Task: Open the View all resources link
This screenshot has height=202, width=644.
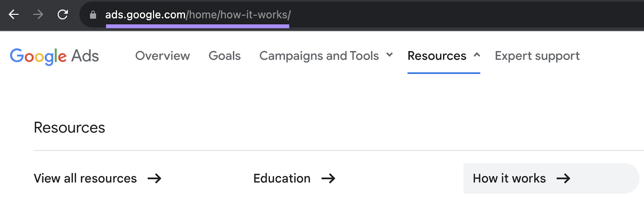Action: pyautogui.click(x=85, y=178)
